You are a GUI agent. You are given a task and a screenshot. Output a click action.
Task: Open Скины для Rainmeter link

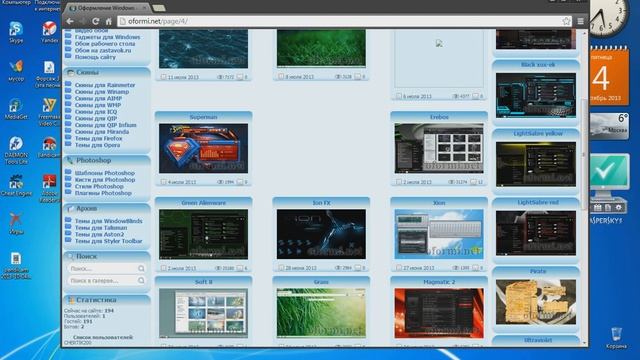[x=105, y=85]
